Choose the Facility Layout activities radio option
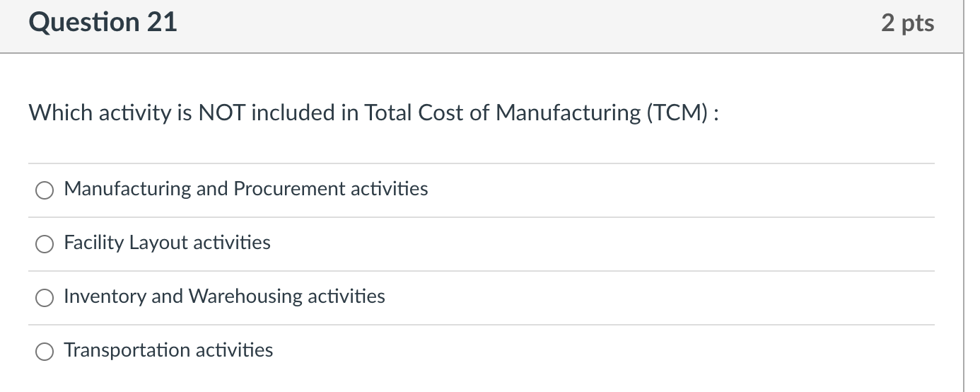The height and width of the screenshot is (392, 980). (x=45, y=244)
